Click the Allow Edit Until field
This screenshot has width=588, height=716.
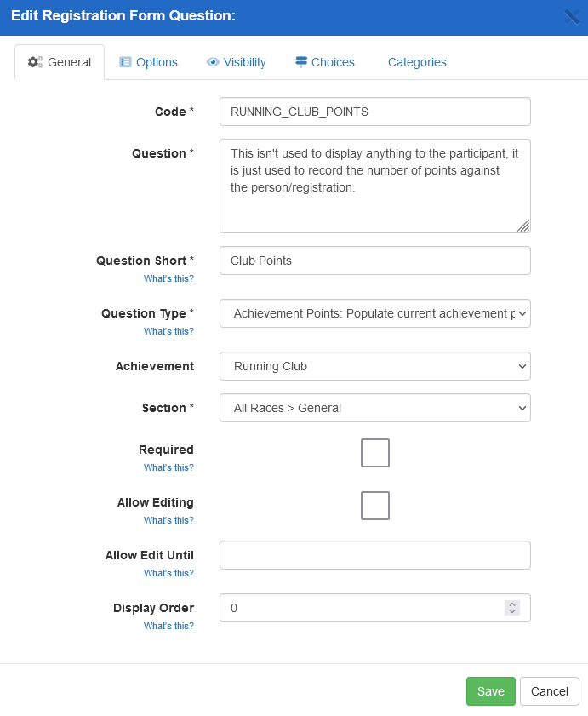(375, 555)
